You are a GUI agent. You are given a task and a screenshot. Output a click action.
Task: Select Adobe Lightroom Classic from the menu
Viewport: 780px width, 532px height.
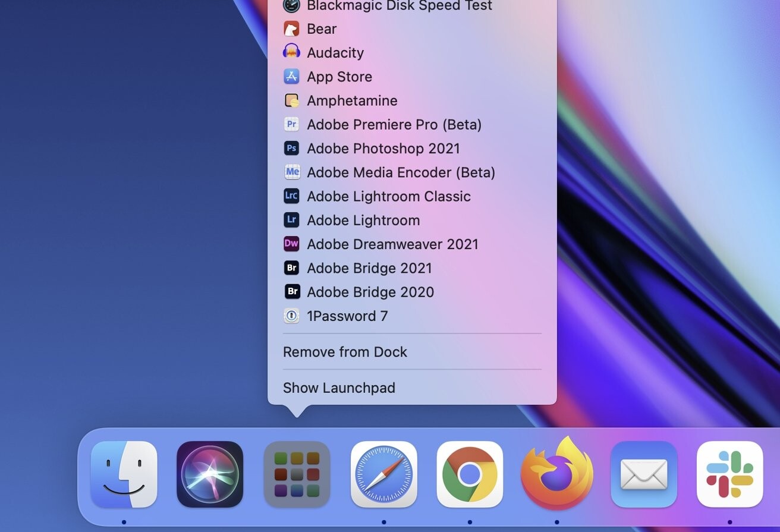pyautogui.click(x=389, y=196)
